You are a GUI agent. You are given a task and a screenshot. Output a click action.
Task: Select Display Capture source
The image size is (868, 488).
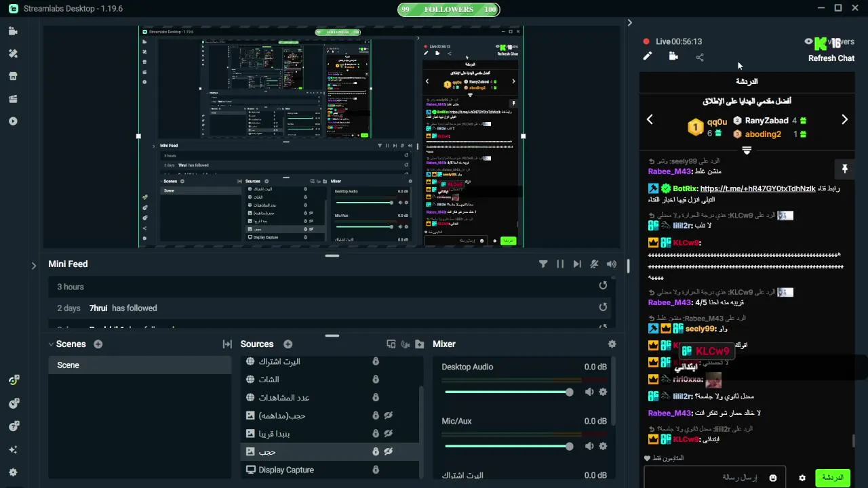point(330,470)
